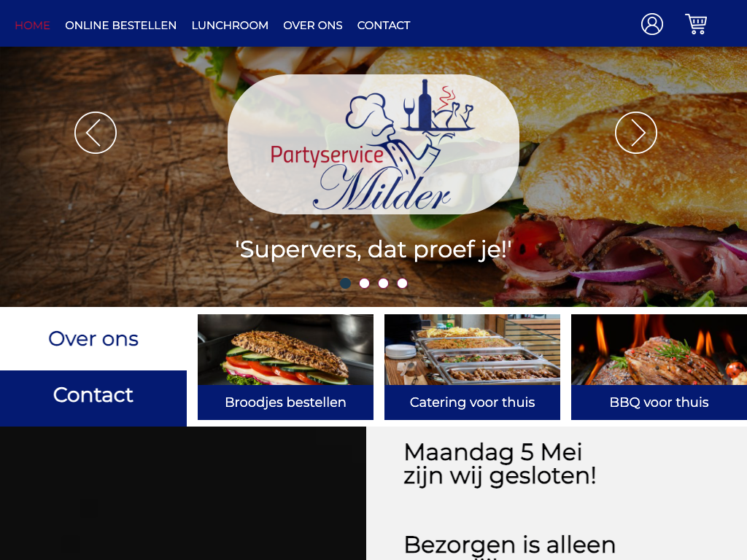This screenshot has width=747, height=560.
Task: Click the BBQ steak thumbnail image
Action: (x=659, y=349)
